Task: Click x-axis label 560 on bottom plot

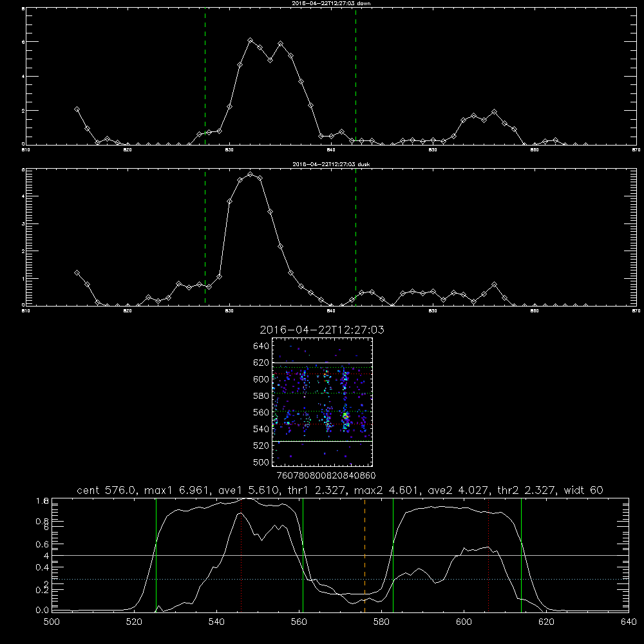Action: pyautogui.click(x=299, y=622)
